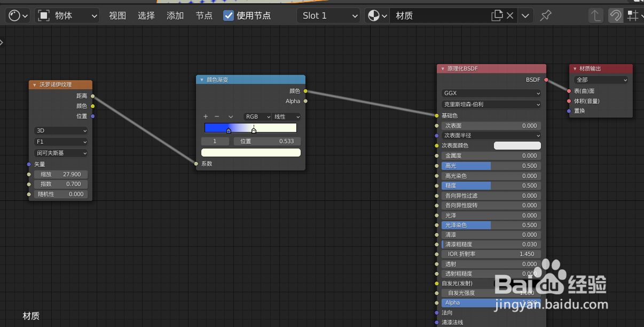Open the 视图 menu
This screenshot has height=327, width=644.
coord(117,15)
